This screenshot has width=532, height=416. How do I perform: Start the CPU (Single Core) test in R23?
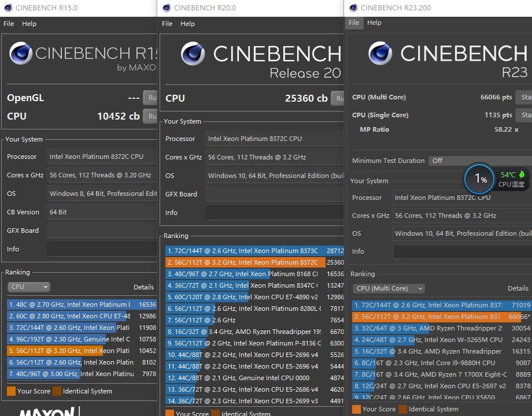(523, 115)
